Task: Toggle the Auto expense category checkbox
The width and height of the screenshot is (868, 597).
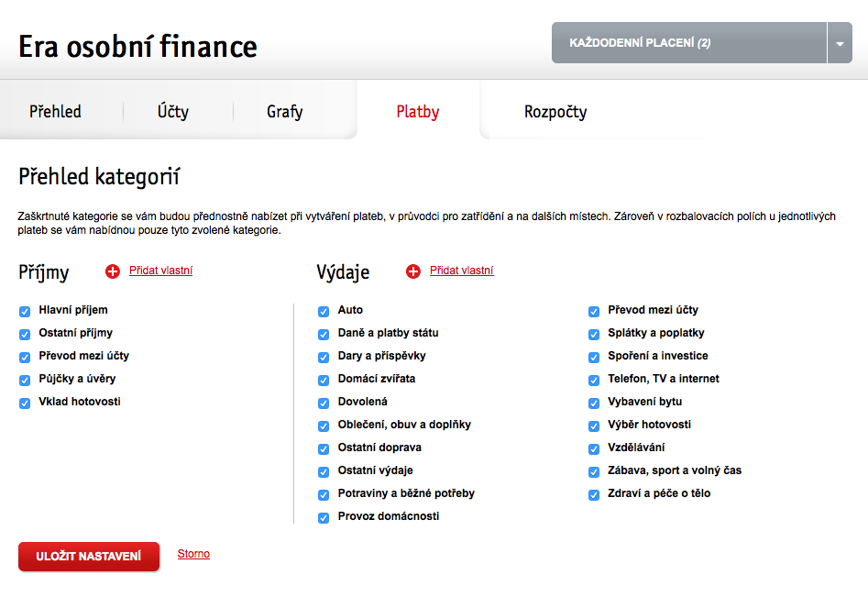Action: [324, 312]
